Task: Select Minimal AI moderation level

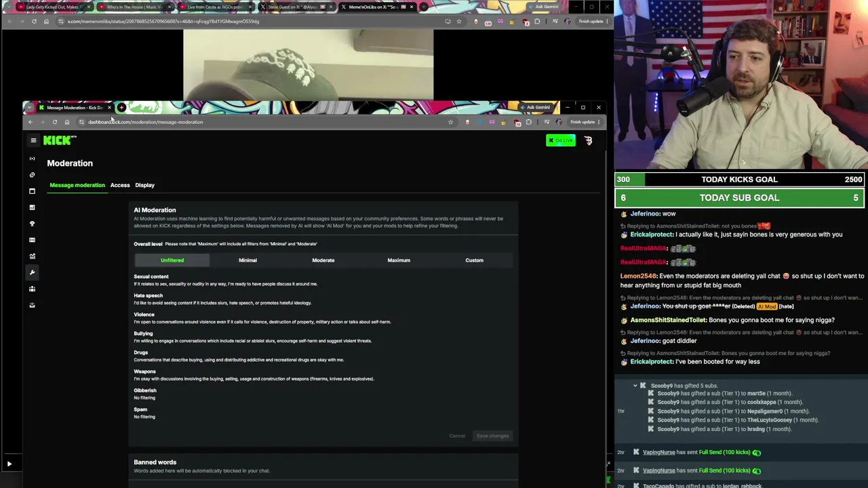Action: point(248,260)
